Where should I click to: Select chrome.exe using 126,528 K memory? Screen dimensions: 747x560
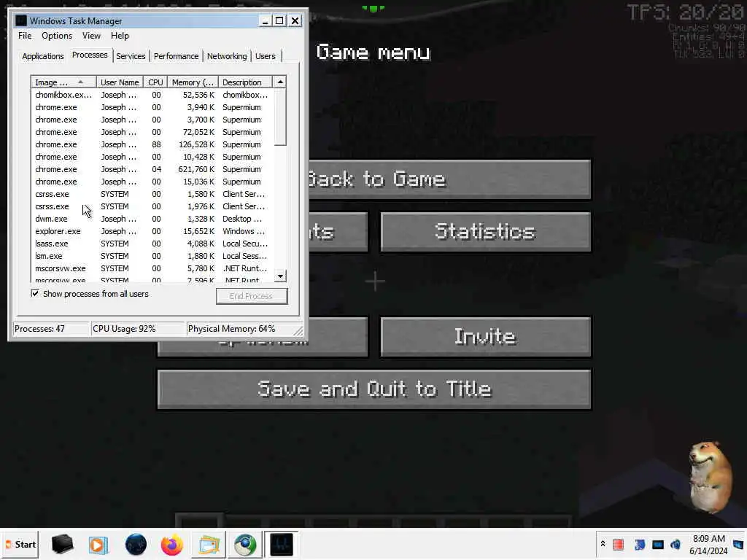coord(152,144)
